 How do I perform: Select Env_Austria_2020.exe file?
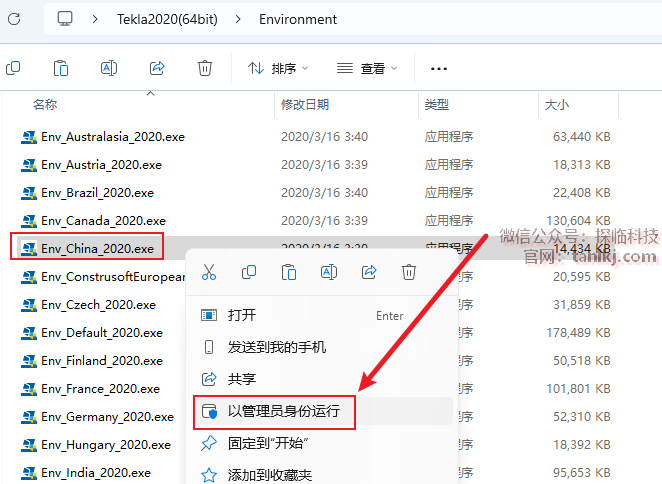(x=101, y=165)
